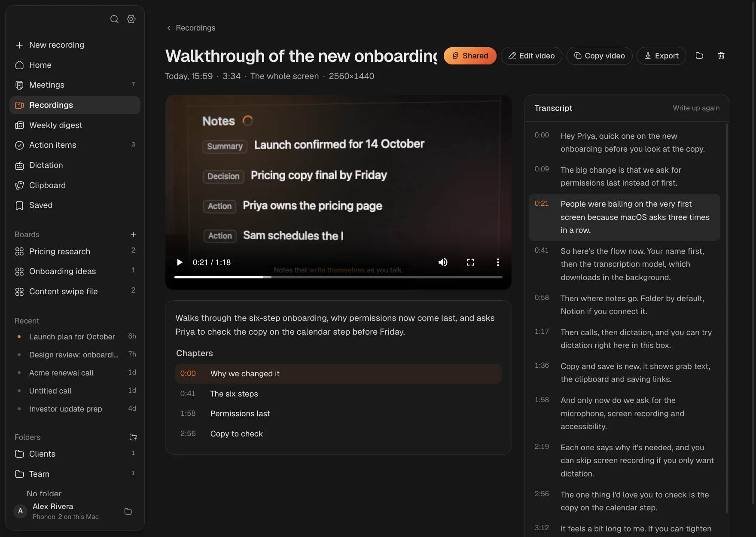This screenshot has height=537, width=756.
Task: Jump to chapter The six steps
Action: pyautogui.click(x=338, y=394)
